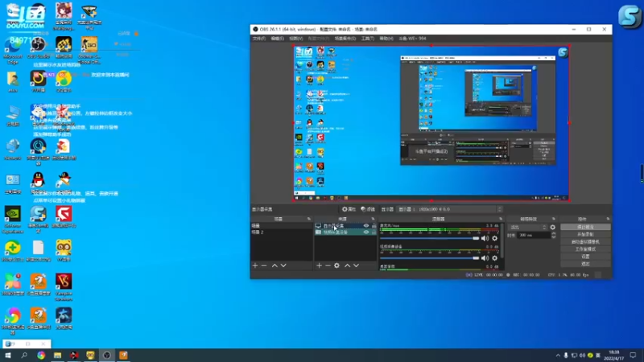Image resolution: width=644 pixels, height=362 pixels.
Task: Move selected source down in the list
Action: coord(356,265)
